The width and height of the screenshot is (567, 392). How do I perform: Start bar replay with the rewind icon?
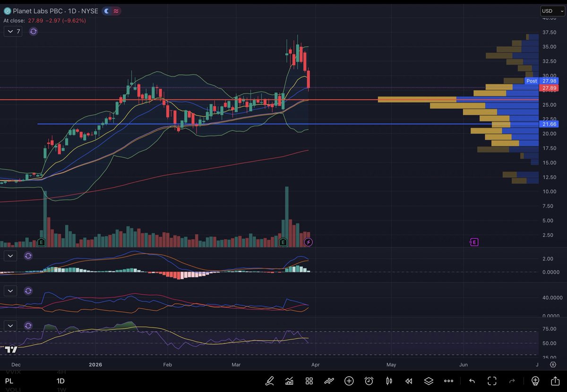[408, 381]
